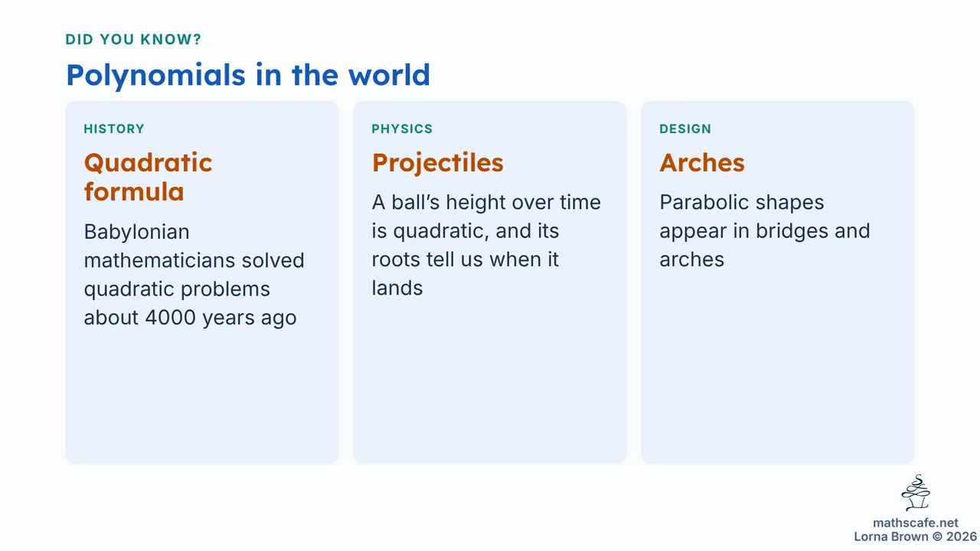Image resolution: width=980 pixels, height=551 pixels.
Task: Click the ball's height description text
Action: pos(486,245)
